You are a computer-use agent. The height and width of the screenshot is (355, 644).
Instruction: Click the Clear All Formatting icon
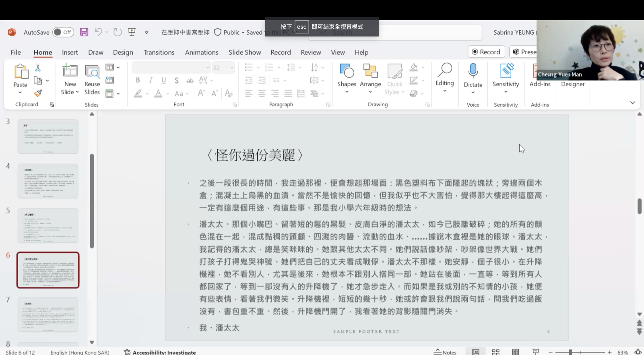(229, 93)
